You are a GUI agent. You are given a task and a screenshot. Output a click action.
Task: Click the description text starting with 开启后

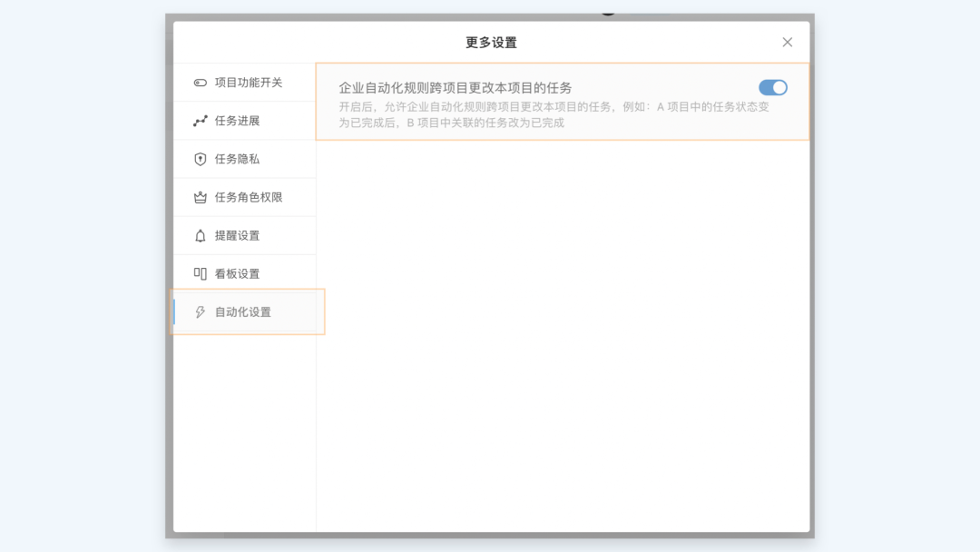tap(554, 114)
